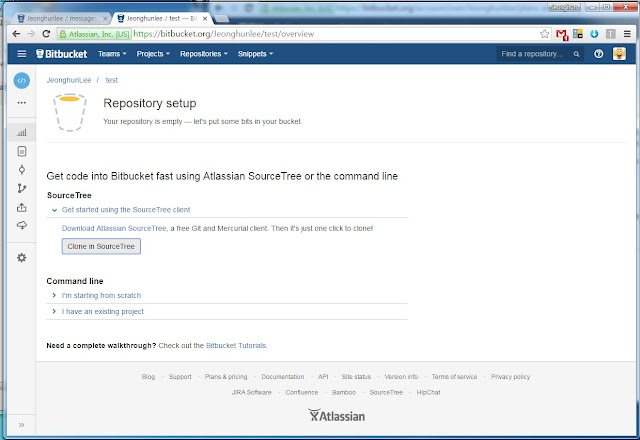
Task: Open the Commits icon in sidebar
Action: [22, 170]
